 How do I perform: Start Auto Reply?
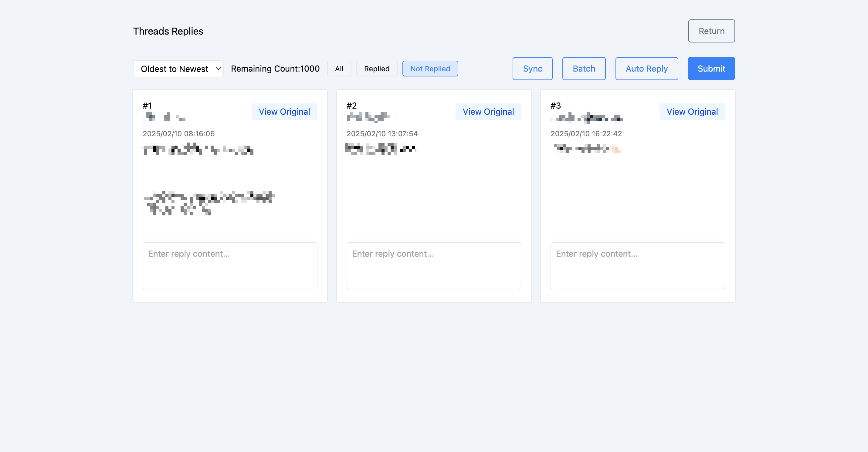[x=647, y=69]
